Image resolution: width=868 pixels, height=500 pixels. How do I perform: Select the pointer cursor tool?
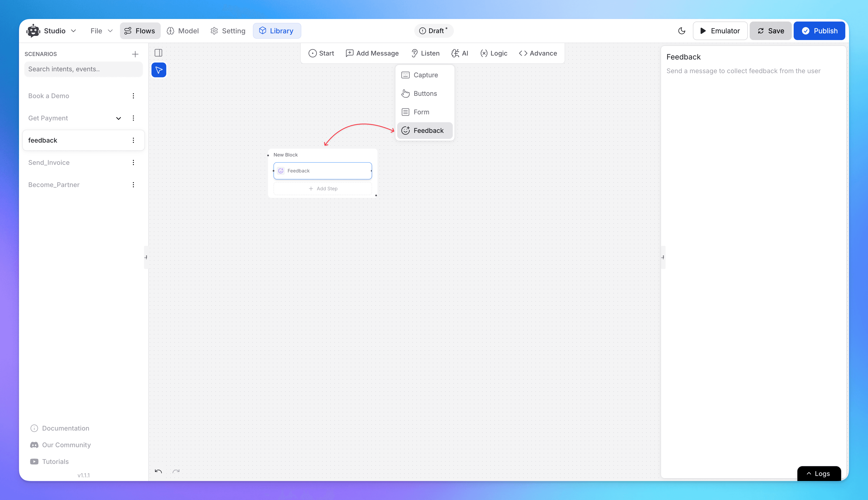pos(159,70)
